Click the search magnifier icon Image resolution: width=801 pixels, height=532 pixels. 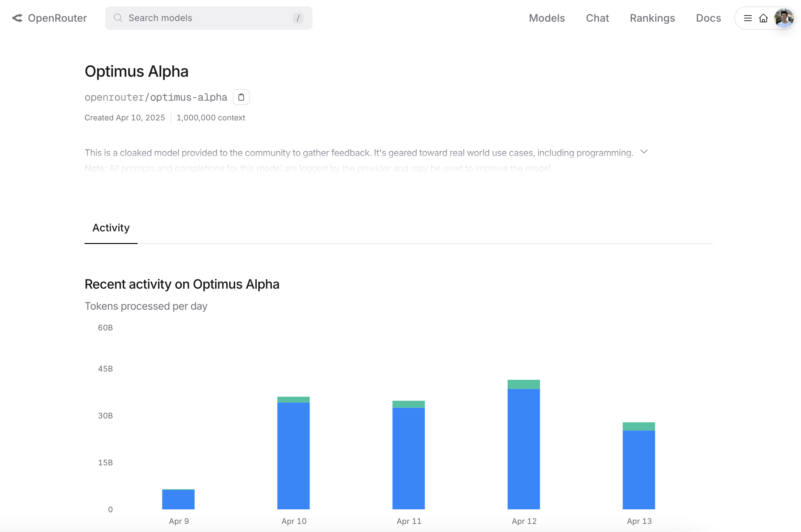pos(118,18)
